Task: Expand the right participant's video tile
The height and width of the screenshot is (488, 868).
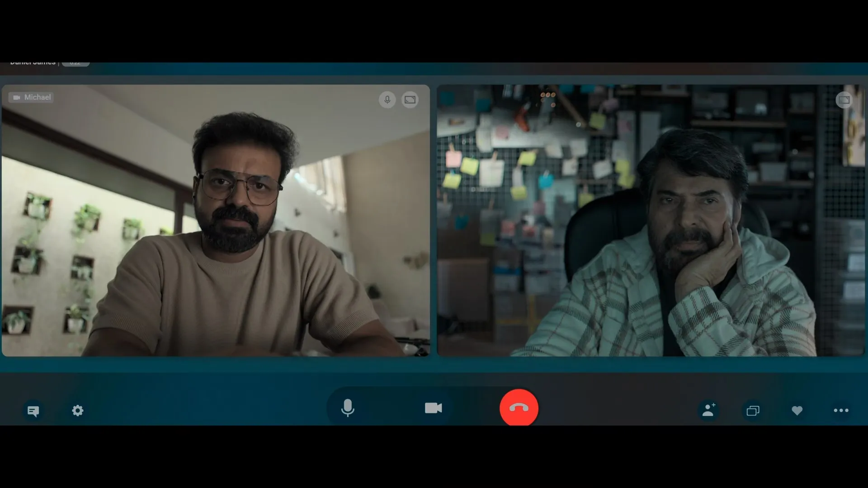Action: 844,99
